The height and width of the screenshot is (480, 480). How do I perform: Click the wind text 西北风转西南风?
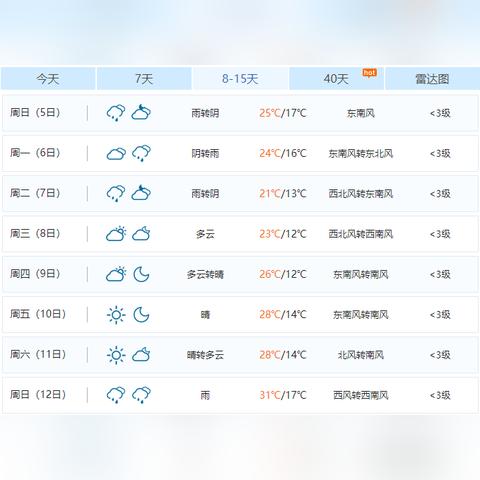(x=361, y=234)
